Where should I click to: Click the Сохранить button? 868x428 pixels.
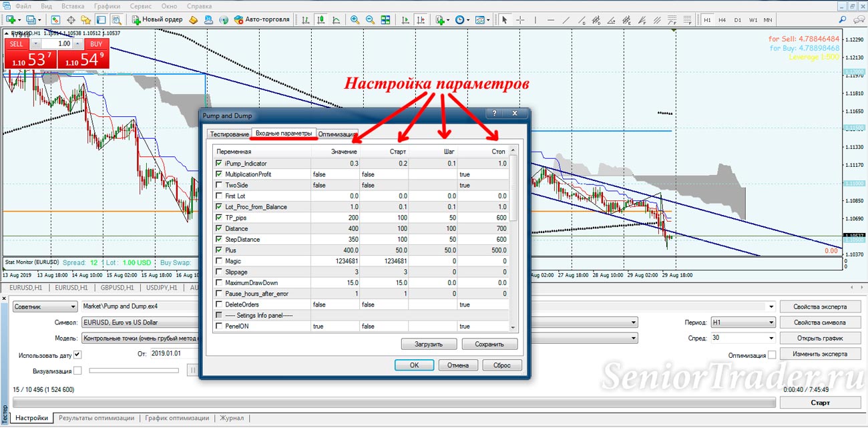[x=489, y=345]
